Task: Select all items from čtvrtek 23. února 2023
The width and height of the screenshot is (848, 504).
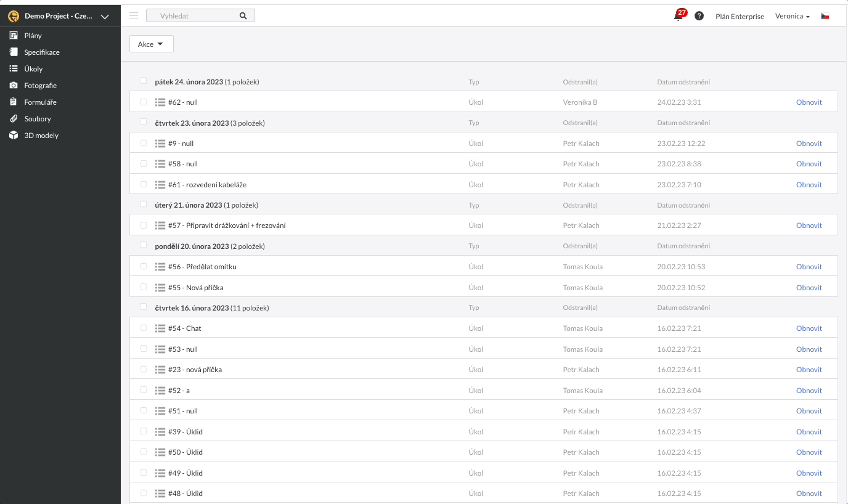Action: 144,122
